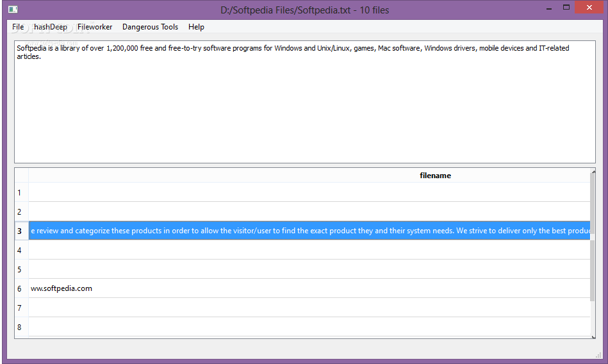608x364 pixels.
Task: Click the application icon in title bar
Action: click(13, 10)
